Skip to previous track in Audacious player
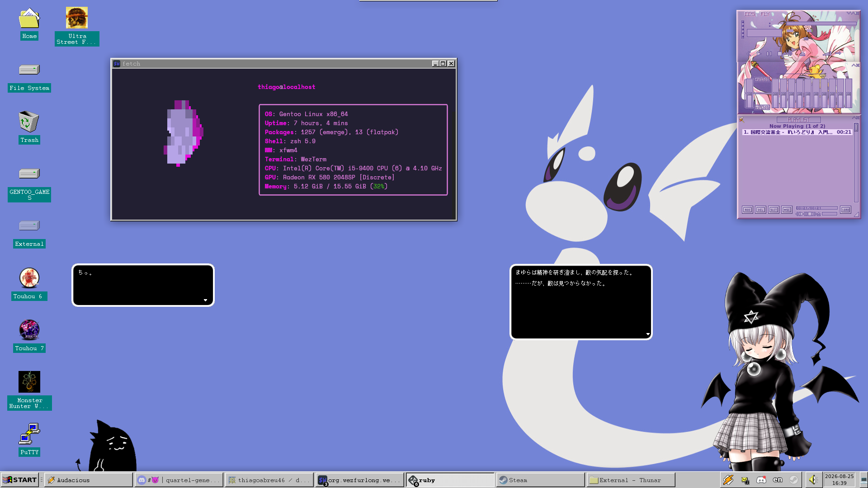The image size is (868, 488). (748, 54)
